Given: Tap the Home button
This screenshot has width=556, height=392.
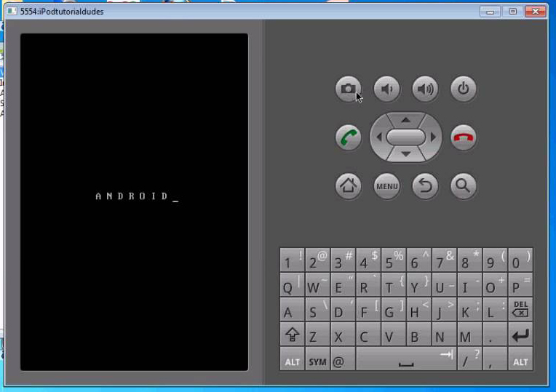Looking at the screenshot, I should click(348, 185).
